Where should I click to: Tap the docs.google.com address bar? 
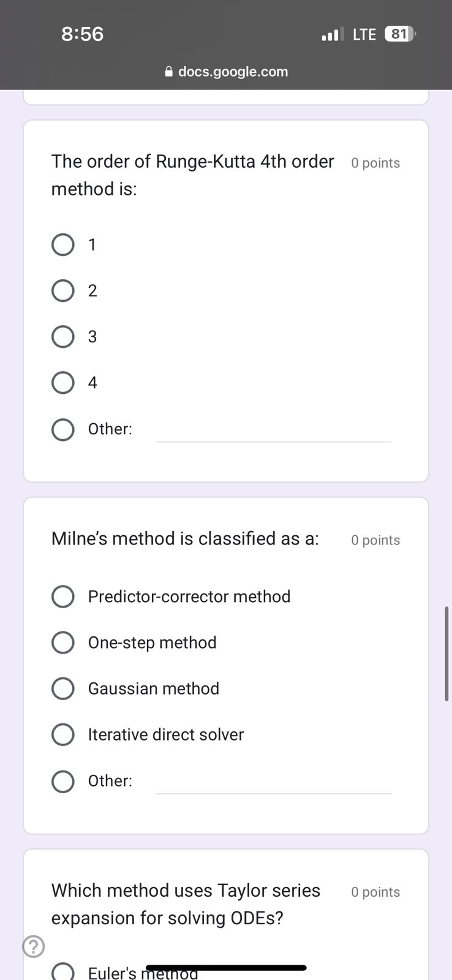click(x=226, y=72)
